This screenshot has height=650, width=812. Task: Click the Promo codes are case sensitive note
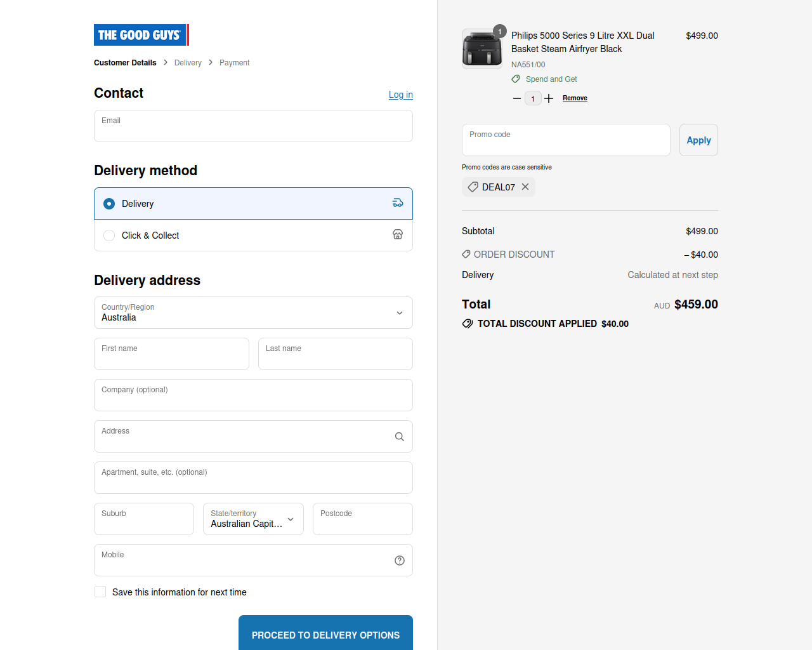point(507,168)
